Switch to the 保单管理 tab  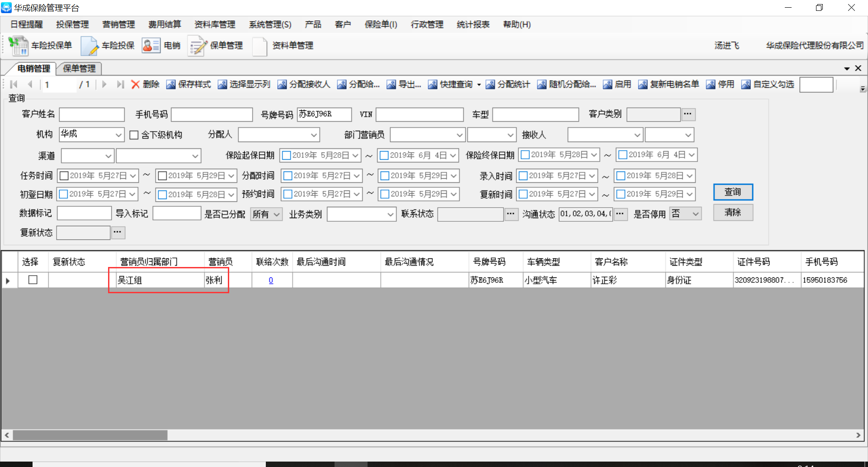pyautogui.click(x=79, y=68)
